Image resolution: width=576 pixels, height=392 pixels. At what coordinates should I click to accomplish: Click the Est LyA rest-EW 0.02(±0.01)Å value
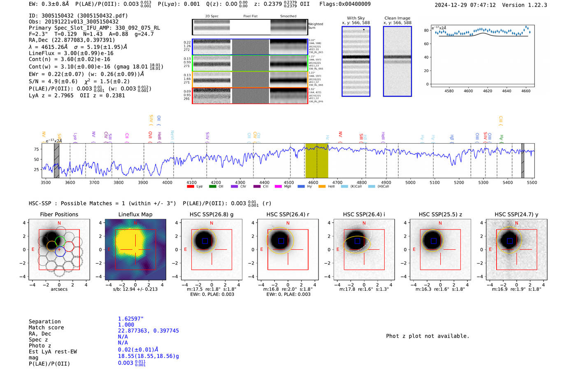coord(138,350)
